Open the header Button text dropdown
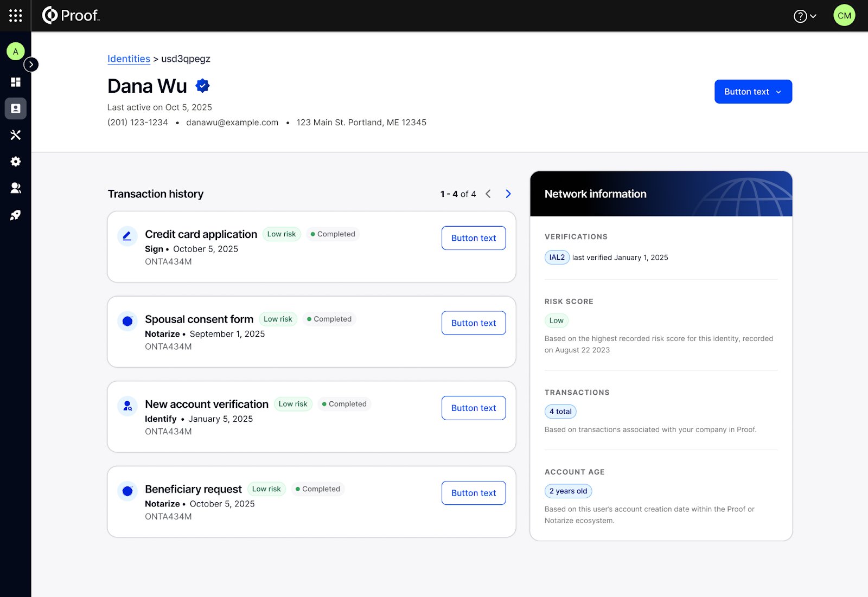Viewport: 868px width, 597px height. pyautogui.click(x=753, y=92)
